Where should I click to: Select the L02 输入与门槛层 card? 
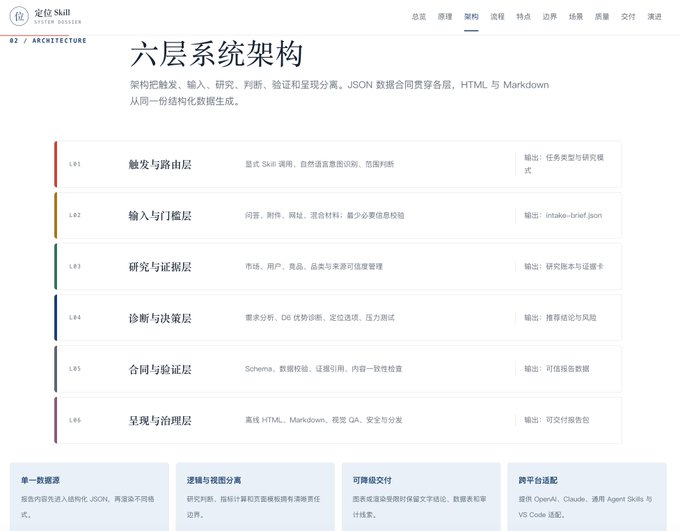pyautogui.click(x=338, y=215)
